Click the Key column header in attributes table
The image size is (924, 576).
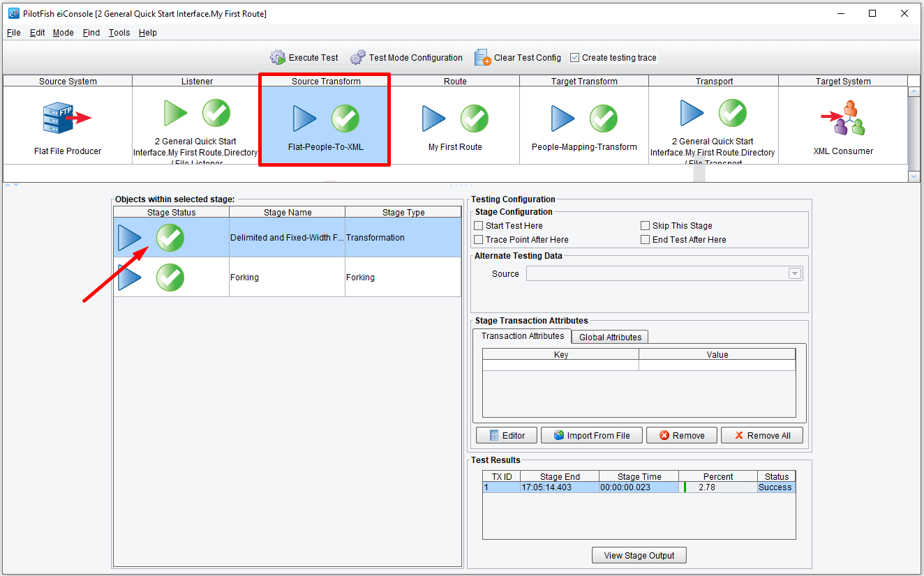[561, 354]
